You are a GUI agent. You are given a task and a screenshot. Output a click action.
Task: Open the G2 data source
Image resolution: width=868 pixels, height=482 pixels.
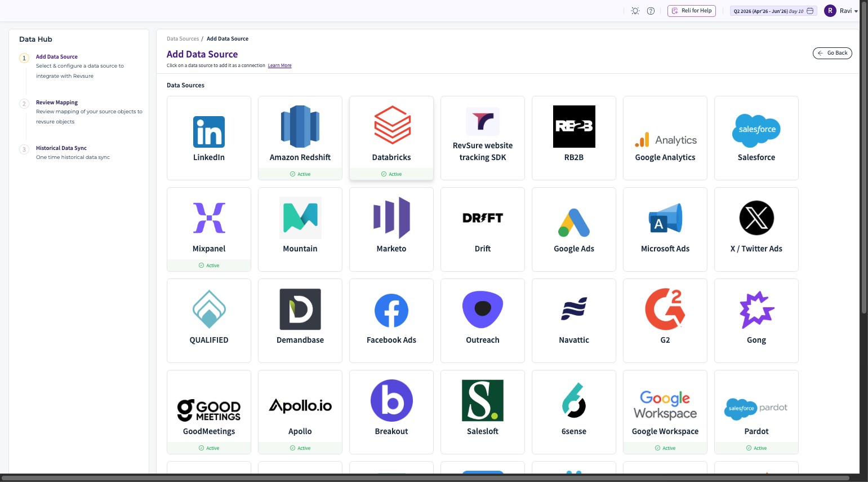[x=665, y=321]
